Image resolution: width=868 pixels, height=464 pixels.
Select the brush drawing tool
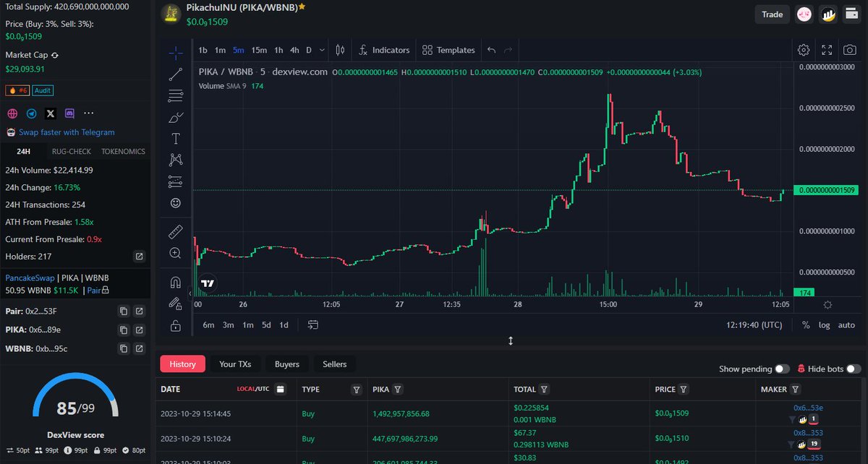pyautogui.click(x=175, y=117)
